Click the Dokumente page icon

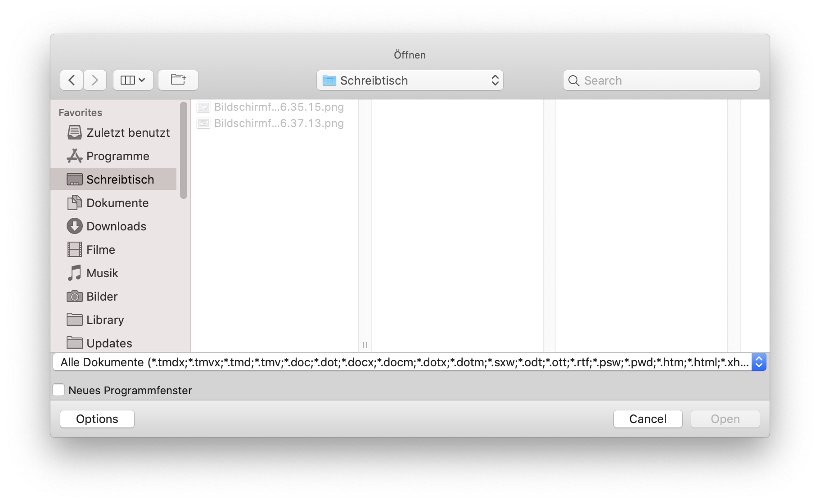[x=75, y=202]
